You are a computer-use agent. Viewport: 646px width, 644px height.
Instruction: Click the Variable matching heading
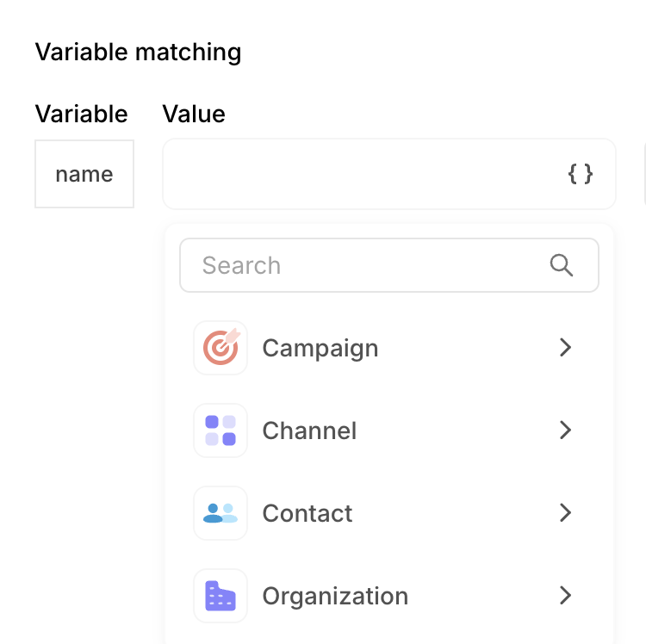pyautogui.click(x=138, y=53)
